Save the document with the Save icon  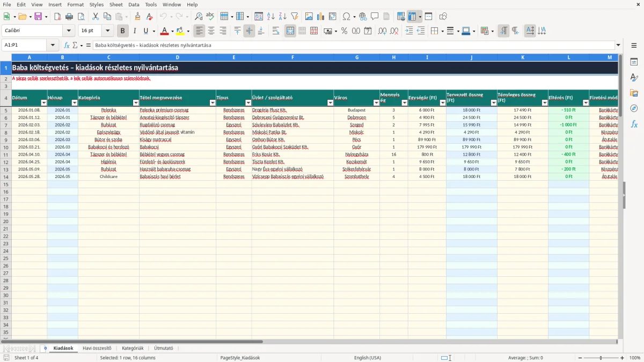click(38, 17)
